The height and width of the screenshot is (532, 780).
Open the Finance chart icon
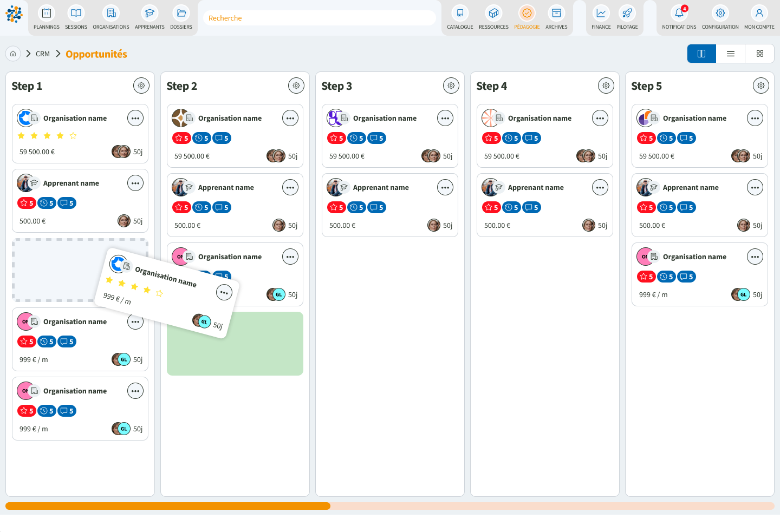[601, 13]
